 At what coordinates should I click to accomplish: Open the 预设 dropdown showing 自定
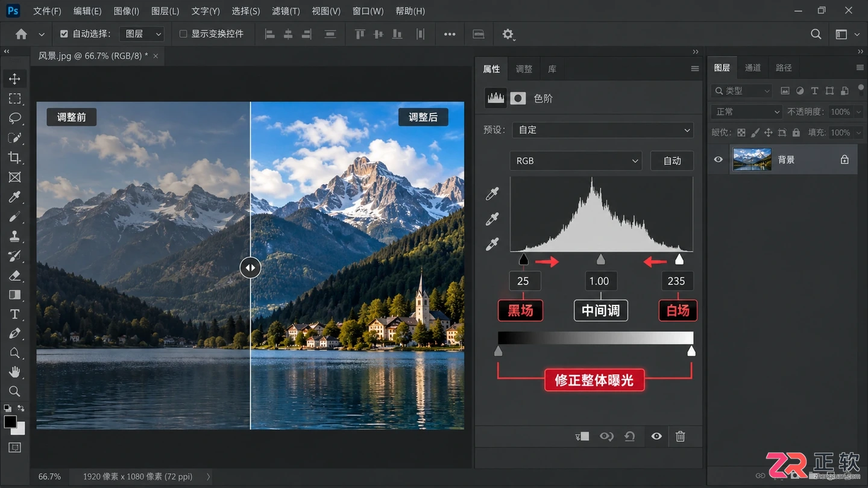[603, 130]
